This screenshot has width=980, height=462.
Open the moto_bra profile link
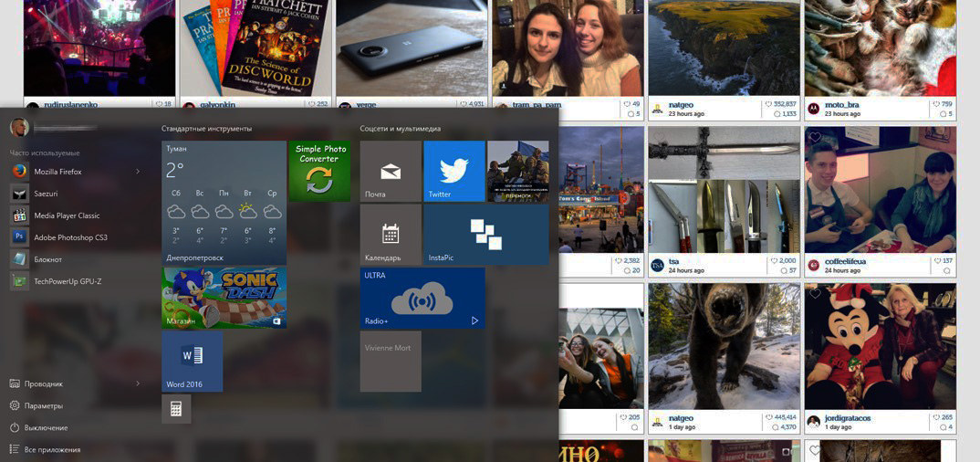[840, 105]
